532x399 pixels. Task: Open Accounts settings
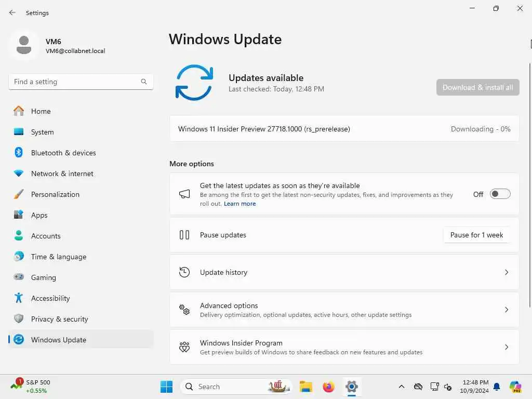(81, 236)
